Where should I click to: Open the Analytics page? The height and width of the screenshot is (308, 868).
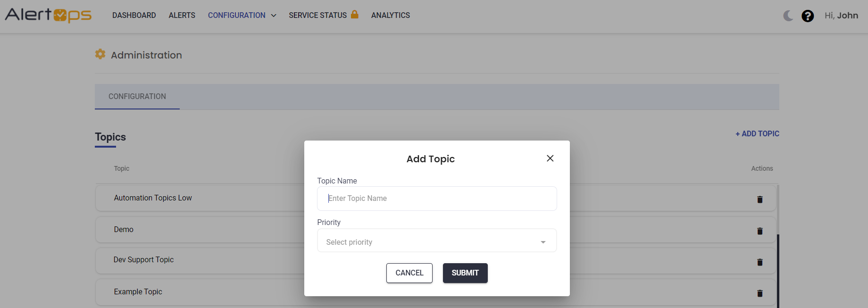(390, 15)
